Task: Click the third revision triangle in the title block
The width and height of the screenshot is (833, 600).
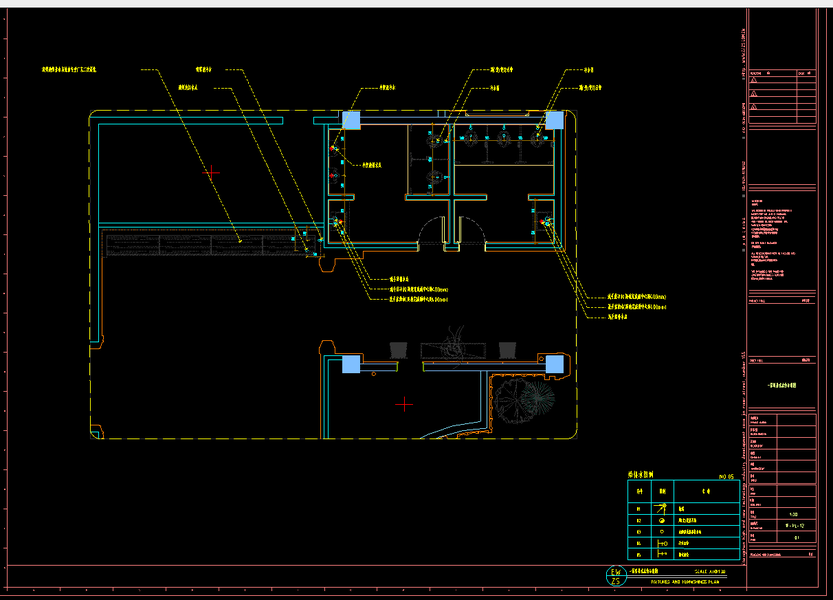Action: coord(753,107)
